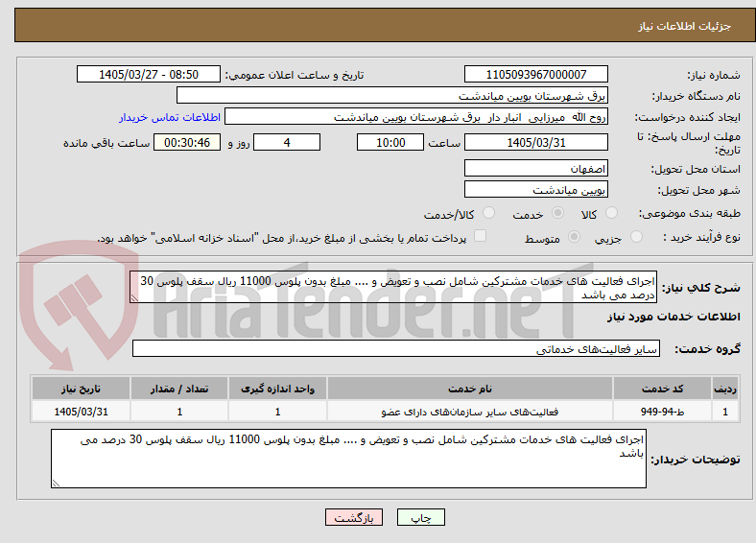
Task: Click the اصفهان province field
Action: coord(535,168)
